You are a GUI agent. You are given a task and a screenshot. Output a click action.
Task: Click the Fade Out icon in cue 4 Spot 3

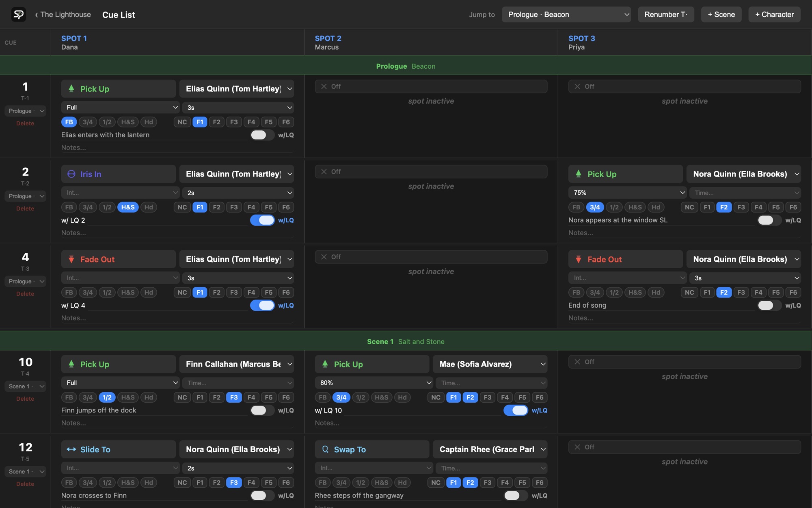pyautogui.click(x=579, y=259)
